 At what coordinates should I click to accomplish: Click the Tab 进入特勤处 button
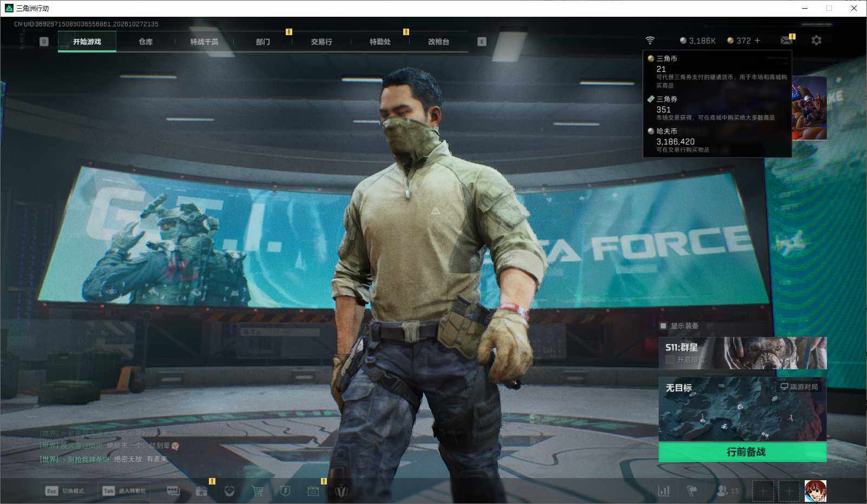pos(124,491)
